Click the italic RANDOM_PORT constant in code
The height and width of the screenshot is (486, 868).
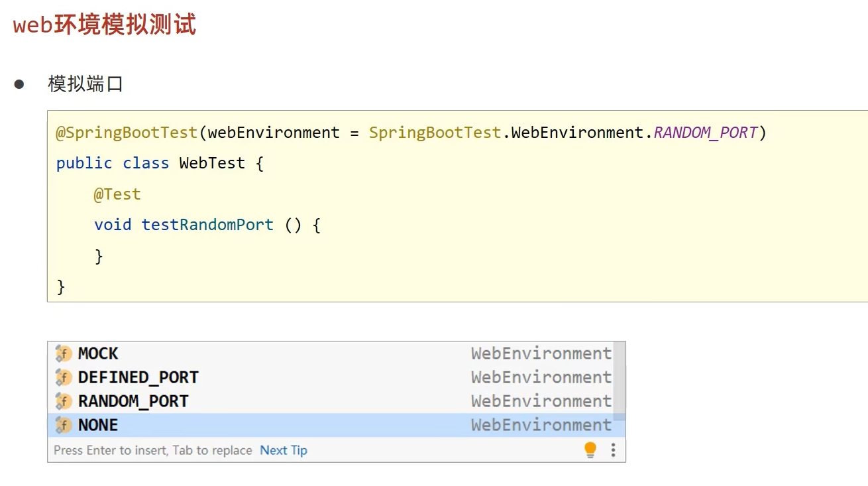(x=705, y=133)
